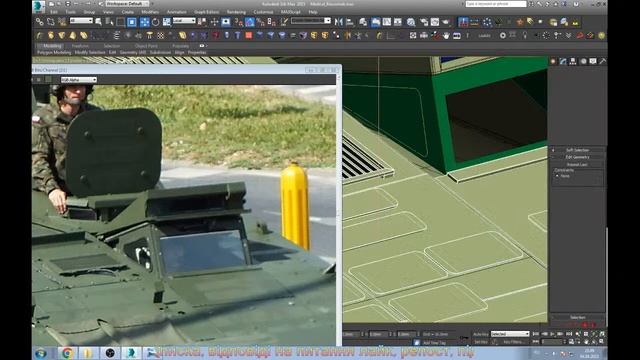
Task: Click the taskbar clock
Action: tap(590, 353)
